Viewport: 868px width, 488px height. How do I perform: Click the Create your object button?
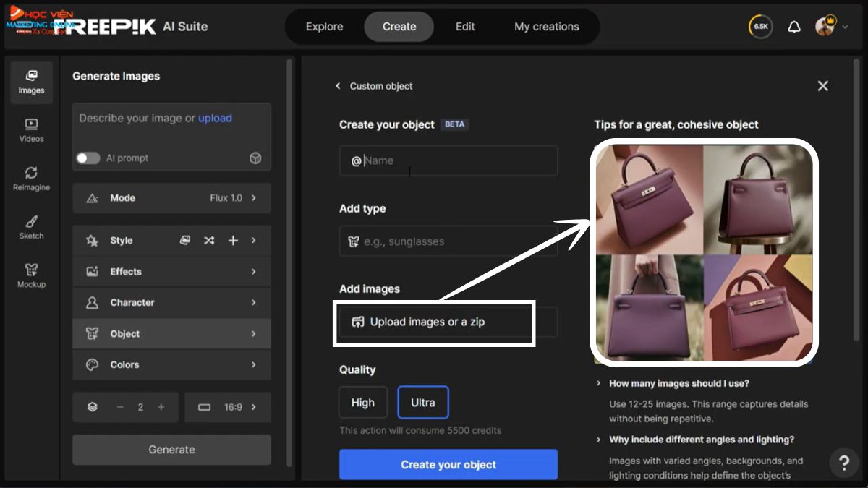pos(448,465)
